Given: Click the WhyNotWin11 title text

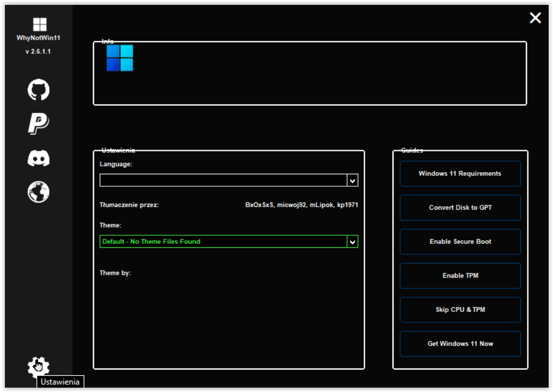Looking at the screenshot, I should tap(39, 38).
